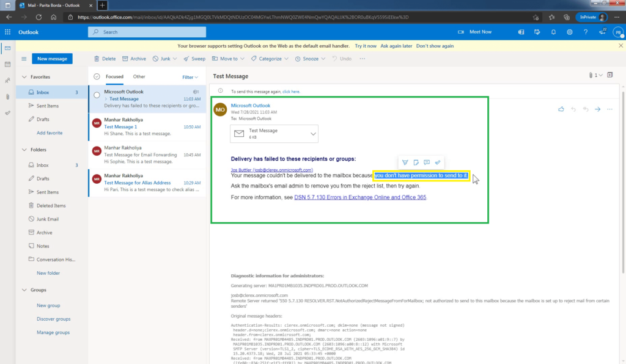The height and width of the screenshot is (364, 626).
Task: Add page to browser favorites star
Action: (x=536, y=17)
